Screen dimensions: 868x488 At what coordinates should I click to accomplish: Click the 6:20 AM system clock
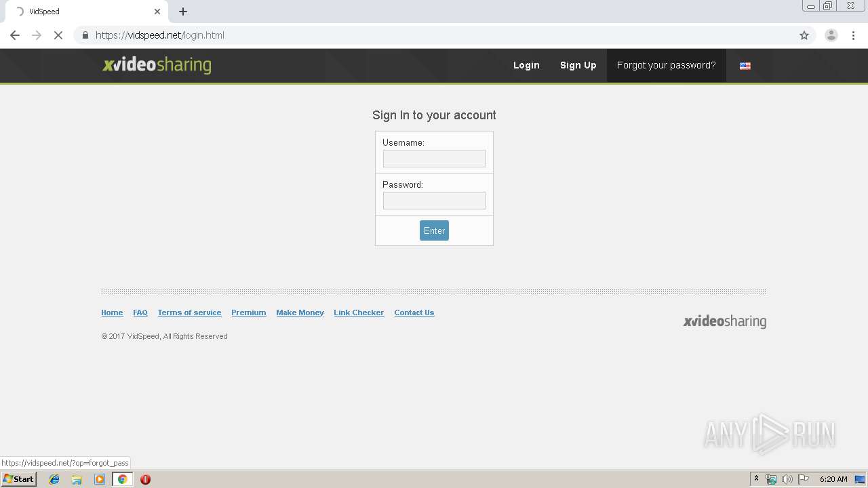pos(833,479)
